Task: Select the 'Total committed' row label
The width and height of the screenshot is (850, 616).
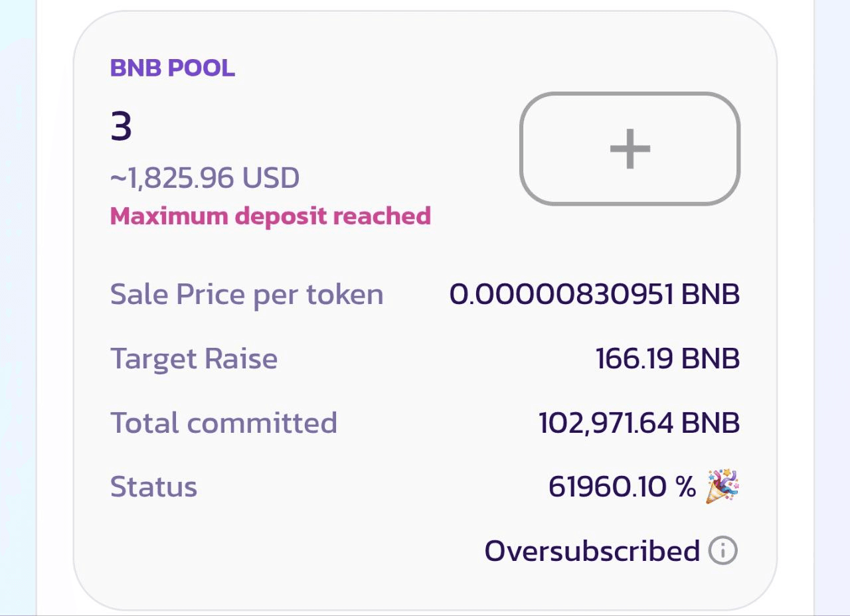Action: [224, 422]
